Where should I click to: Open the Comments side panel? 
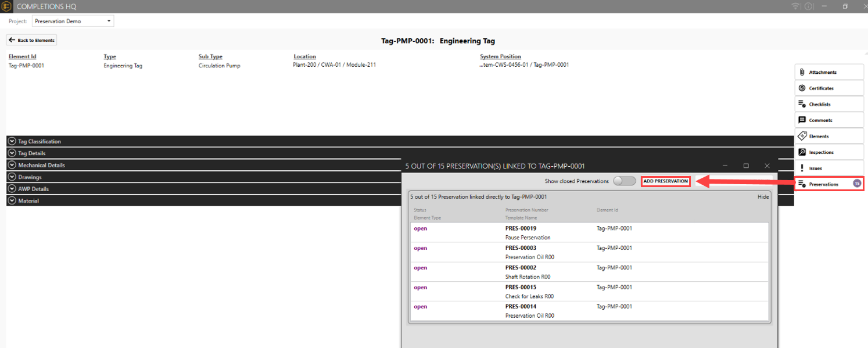(x=829, y=120)
